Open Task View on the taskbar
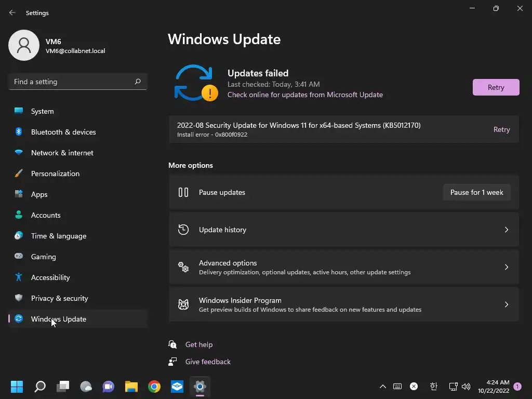The height and width of the screenshot is (399, 532). 63,386
